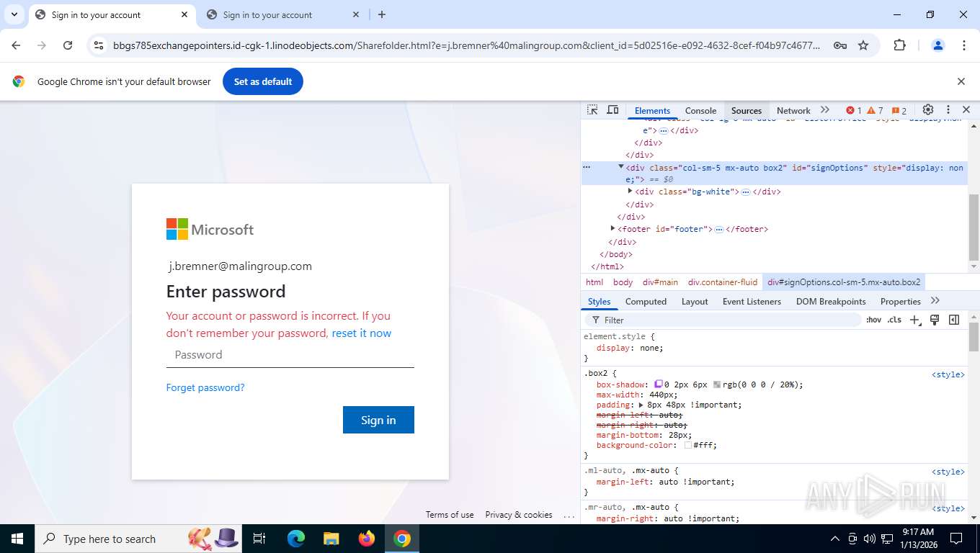Toggle the rendering emulations paintbrush icon
This screenshot has width=980, height=553.
935,320
